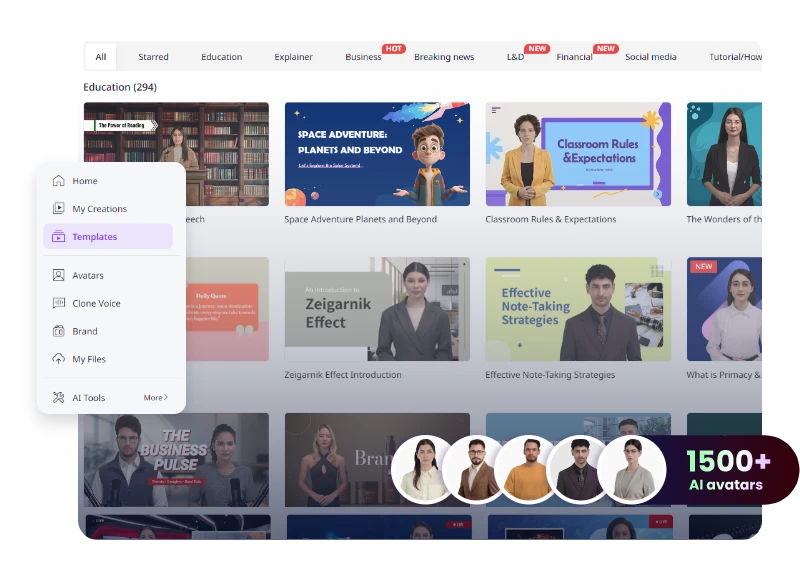Open the Zeigarnik Effect template thumbnail

tap(377, 309)
